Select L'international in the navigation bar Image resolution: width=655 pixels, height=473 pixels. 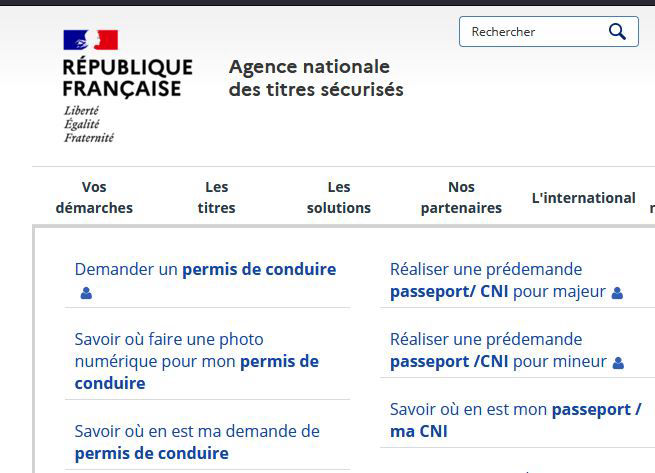click(x=584, y=198)
